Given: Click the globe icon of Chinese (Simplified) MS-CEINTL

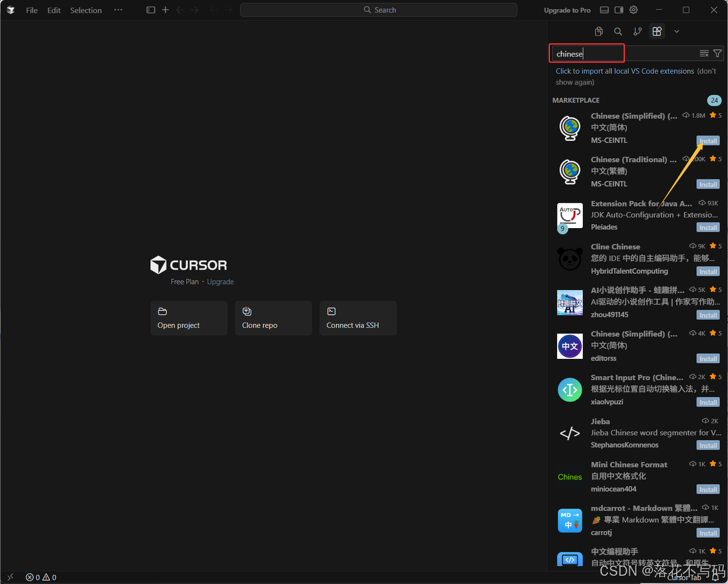Looking at the screenshot, I should [x=570, y=128].
